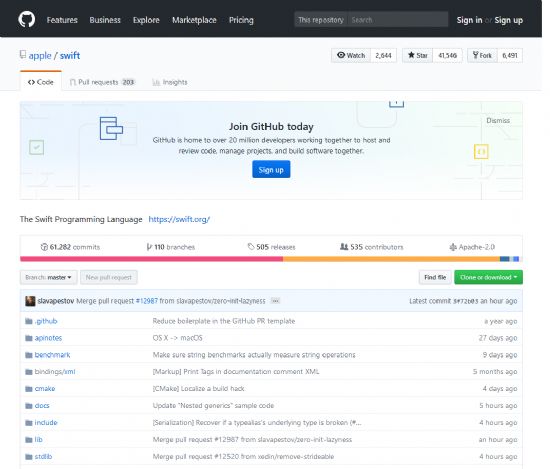Click the repository book icon beside apple
The width and height of the screenshot is (550, 469).
(23, 54)
